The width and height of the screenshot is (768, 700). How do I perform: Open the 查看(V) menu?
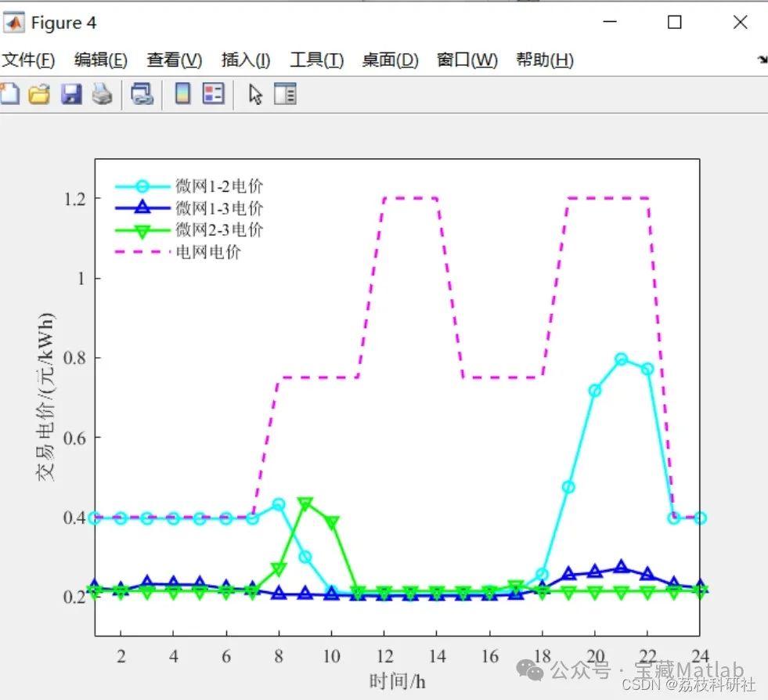[x=173, y=59]
